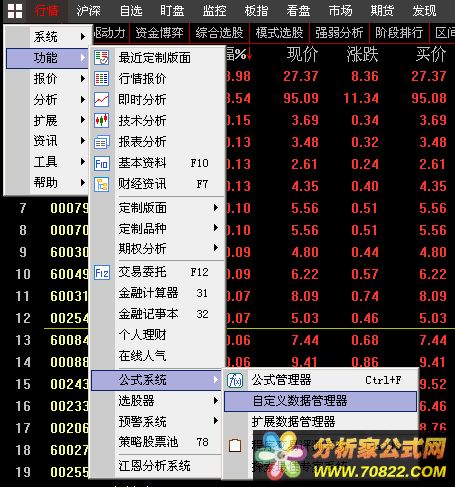The height and width of the screenshot is (487, 455).
Task: Open the 强弱分析 sub-tab
Action: [339, 33]
